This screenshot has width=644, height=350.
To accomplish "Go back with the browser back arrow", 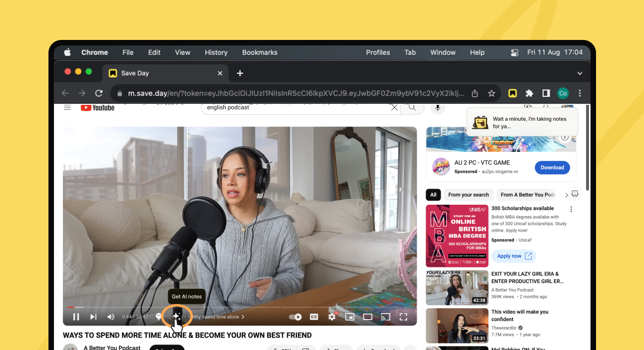I will coord(65,93).
